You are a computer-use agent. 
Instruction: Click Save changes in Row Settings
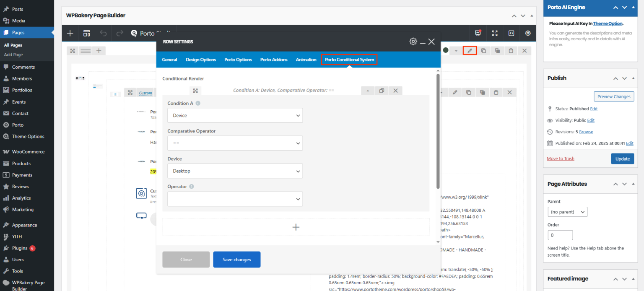[x=237, y=260]
